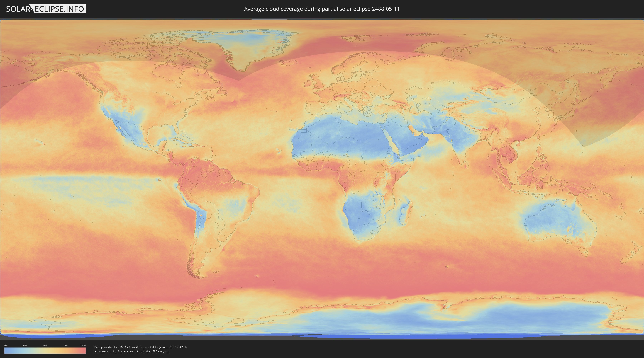Click the 100% label on the legend
This screenshot has width=644, height=358.
pos(83,345)
